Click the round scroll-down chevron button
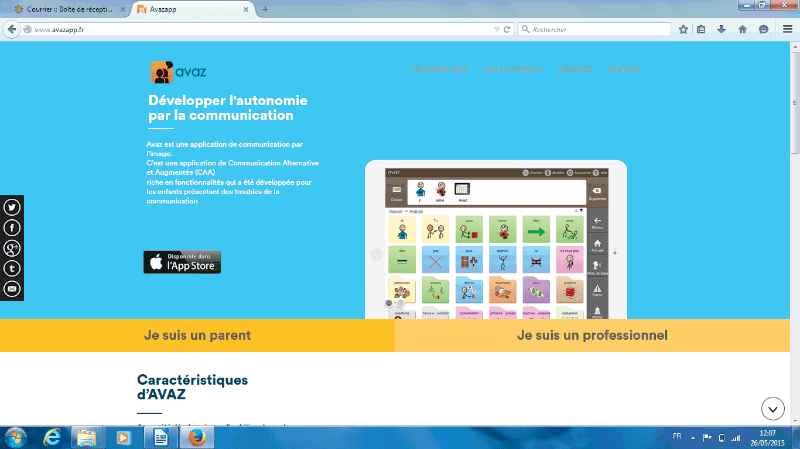This screenshot has height=449, width=800. click(772, 408)
